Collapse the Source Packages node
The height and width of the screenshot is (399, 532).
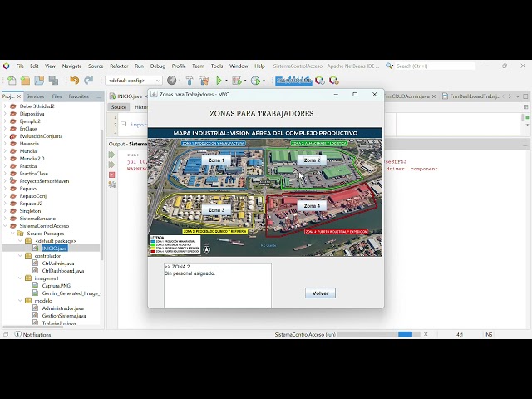point(12,233)
